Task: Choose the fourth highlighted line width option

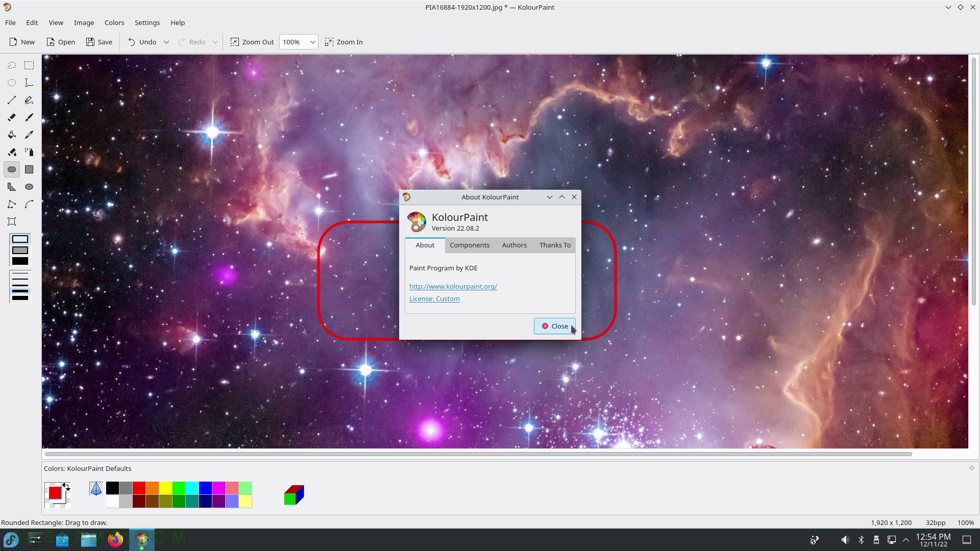Action: click(x=20, y=291)
